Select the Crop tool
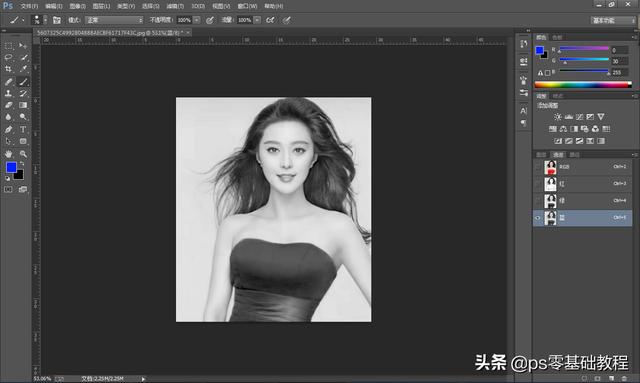The width and height of the screenshot is (640, 383). pyautogui.click(x=8, y=69)
